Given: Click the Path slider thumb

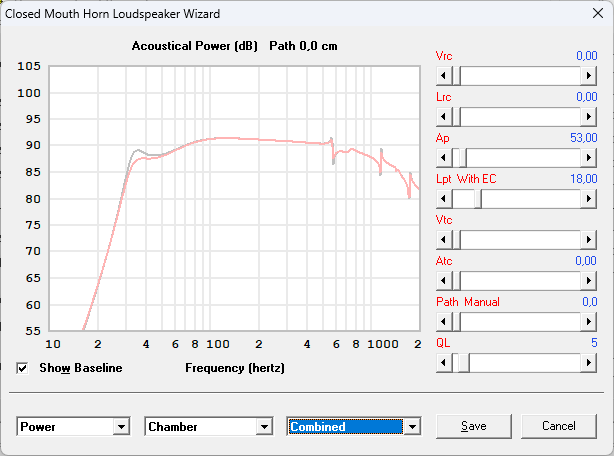Looking at the screenshot, I should pyautogui.click(x=456, y=322).
